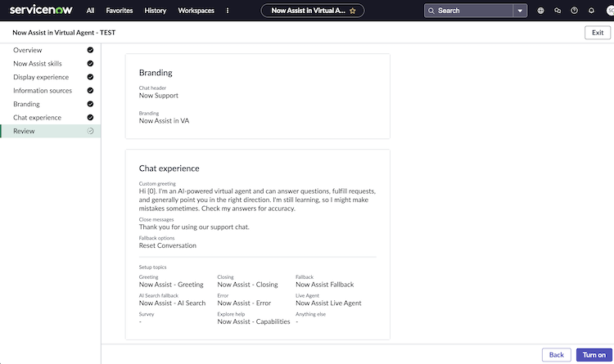
Task: Open the more options vertical dots menu
Action: 228,11
